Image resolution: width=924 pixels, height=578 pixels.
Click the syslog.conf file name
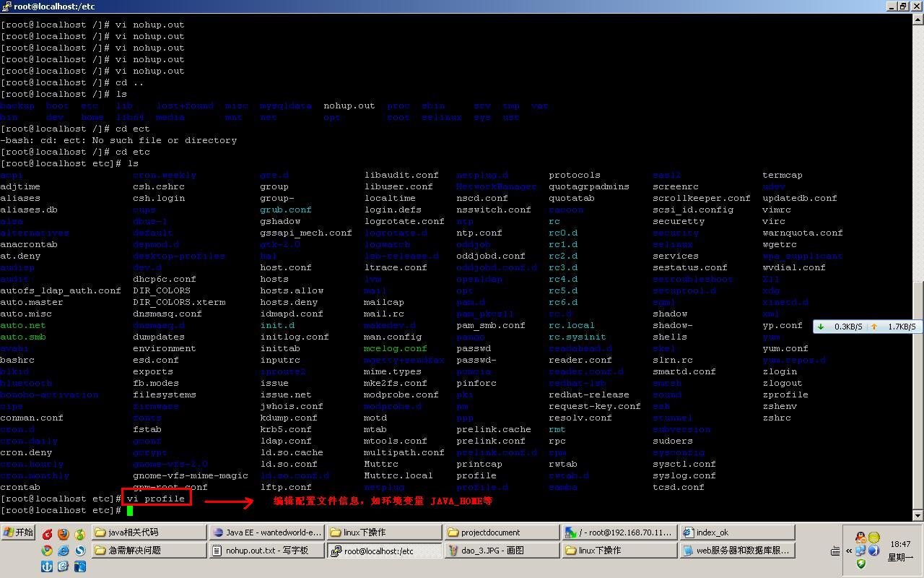pyautogui.click(x=684, y=475)
